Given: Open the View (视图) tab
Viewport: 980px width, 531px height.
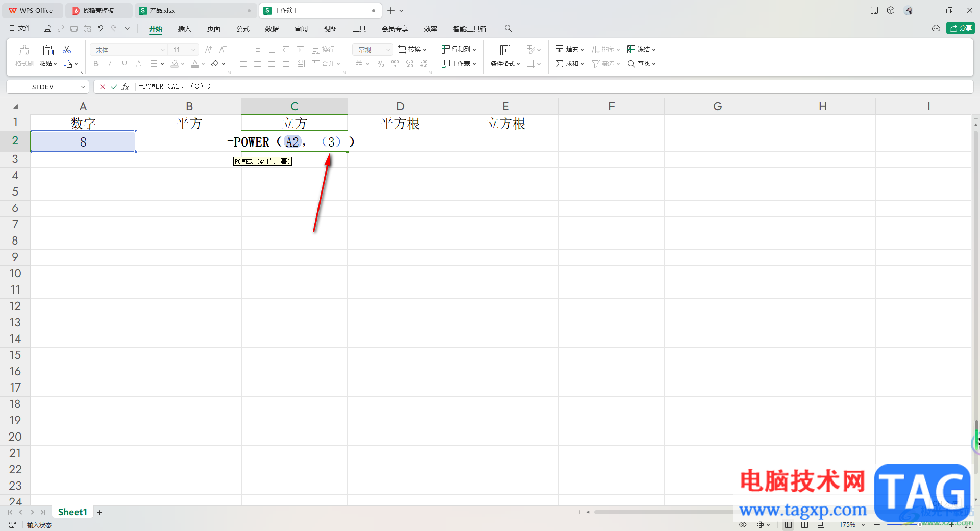Looking at the screenshot, I should (330, 29).
